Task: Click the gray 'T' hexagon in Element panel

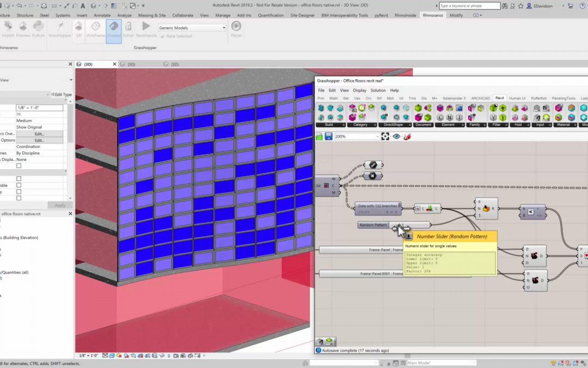Action: [459, 118]
